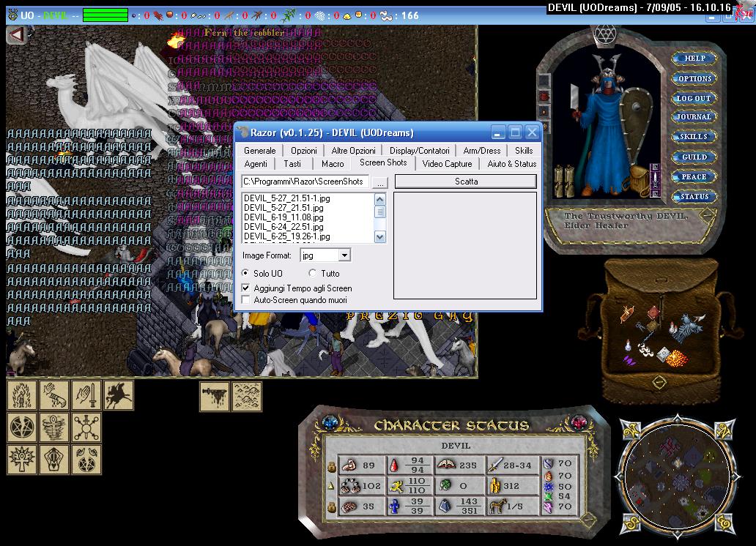Select the white bottle in the backpack
The height and width of the screenshot is (546, 756).
(629, 345)
